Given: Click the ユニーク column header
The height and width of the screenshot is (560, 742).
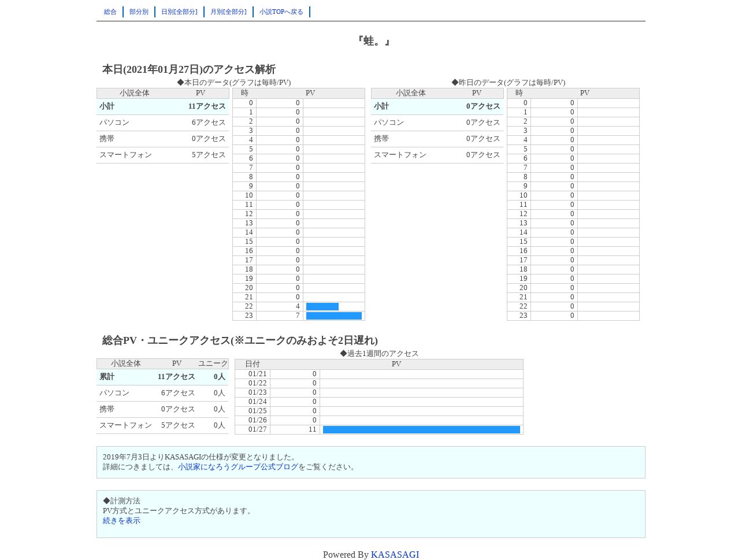Looking at the screenshot, I should (x=213, y=364).
